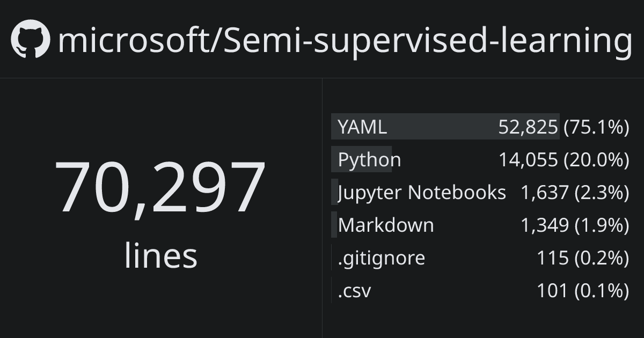The height and width of the screenshot is (338, 644).
Task: Select the microsoft/Semi-supervised-learning repository title
Action: point(345,41)
